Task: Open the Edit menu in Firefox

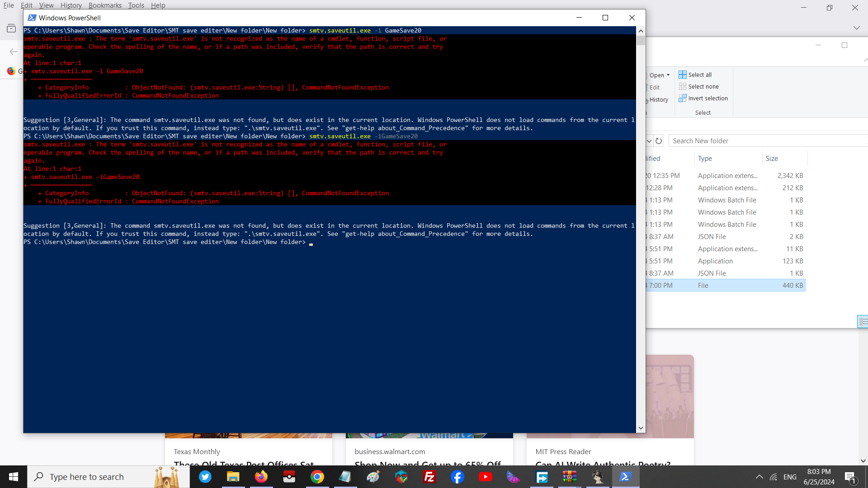Action: coord(27,5)
